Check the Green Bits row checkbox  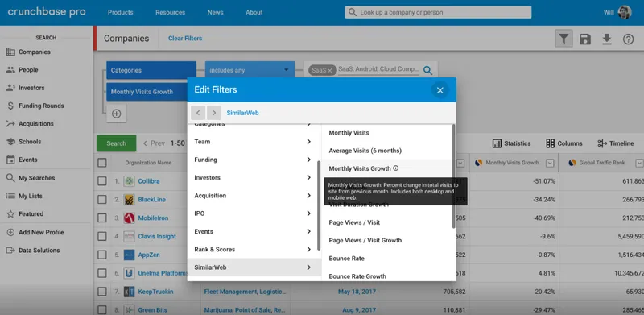coord(102,310)
